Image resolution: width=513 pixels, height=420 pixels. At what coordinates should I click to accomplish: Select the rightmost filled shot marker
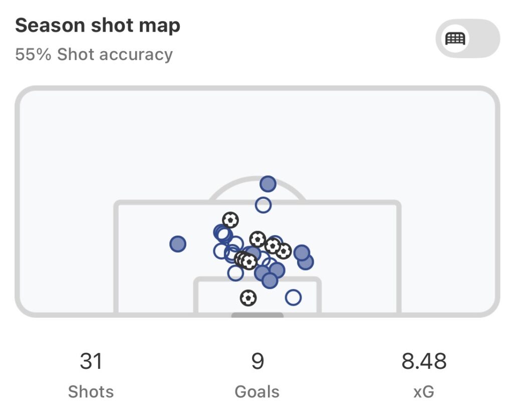[306, 262]
